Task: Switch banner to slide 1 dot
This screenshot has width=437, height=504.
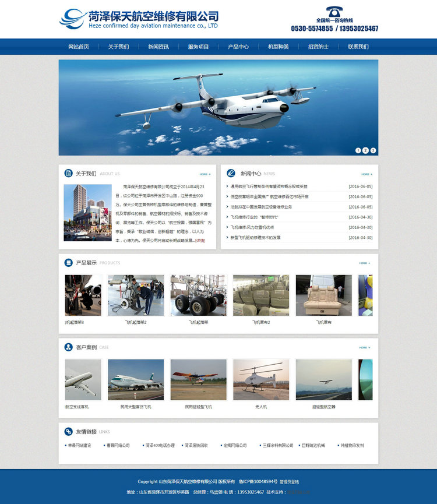Action: [358, 150]
